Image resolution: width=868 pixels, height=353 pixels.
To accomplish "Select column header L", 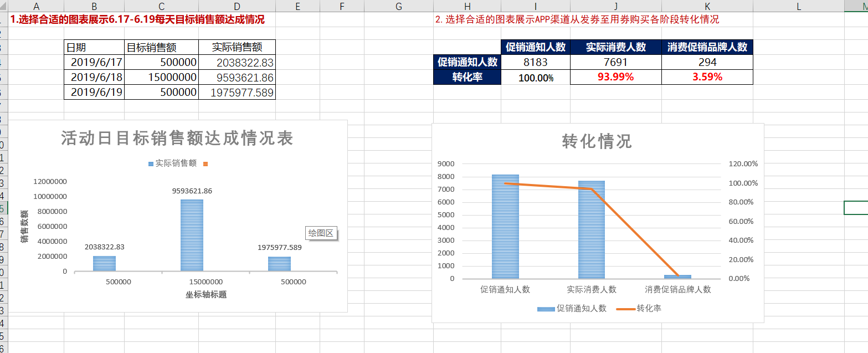I will click(798, 6).
